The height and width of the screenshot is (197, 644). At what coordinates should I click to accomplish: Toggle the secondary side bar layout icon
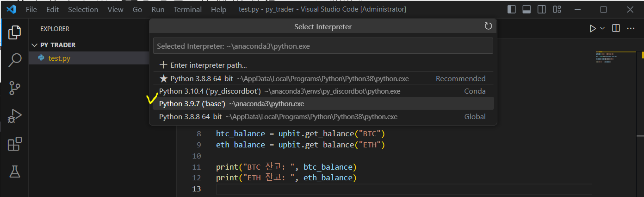tap(542, 9)
